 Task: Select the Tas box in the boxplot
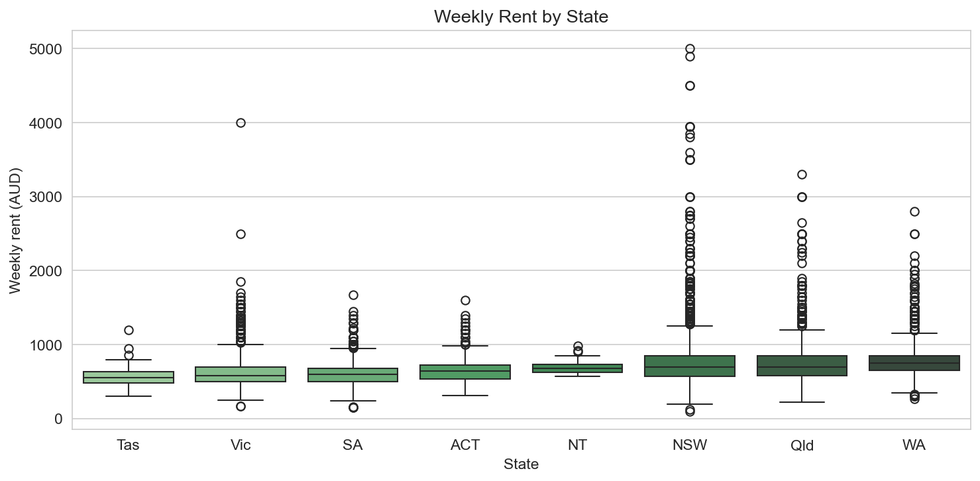(129, 377)
